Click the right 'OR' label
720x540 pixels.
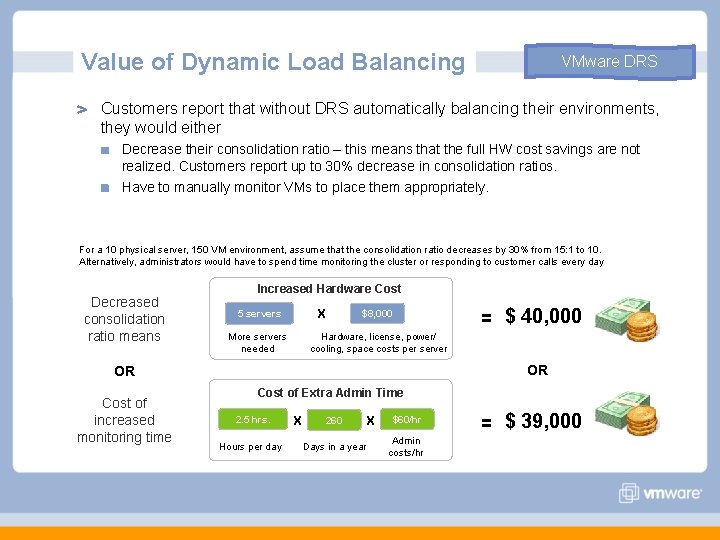[x=537, y=370]
